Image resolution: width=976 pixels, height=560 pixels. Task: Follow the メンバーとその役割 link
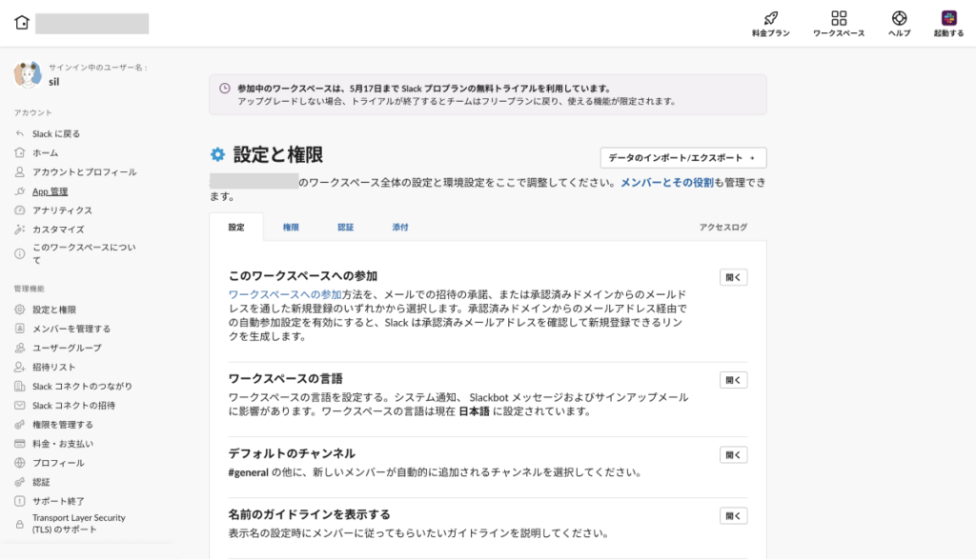tap(666, 182)
